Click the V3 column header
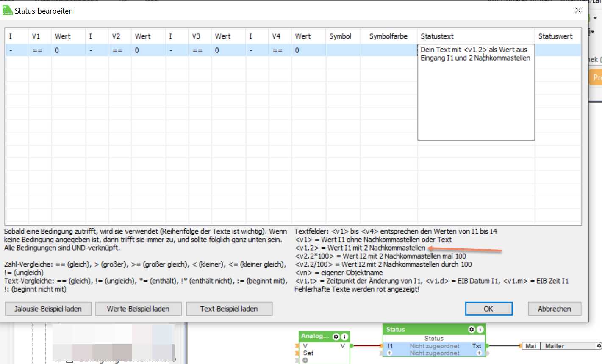The width and height of the screenshot is (602, 364). [x=200, y=36]
